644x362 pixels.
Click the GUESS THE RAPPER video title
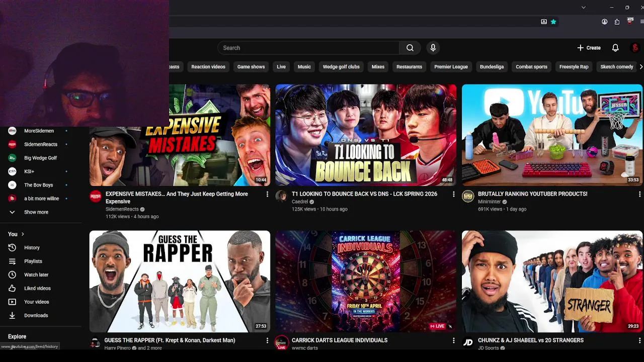170,340
